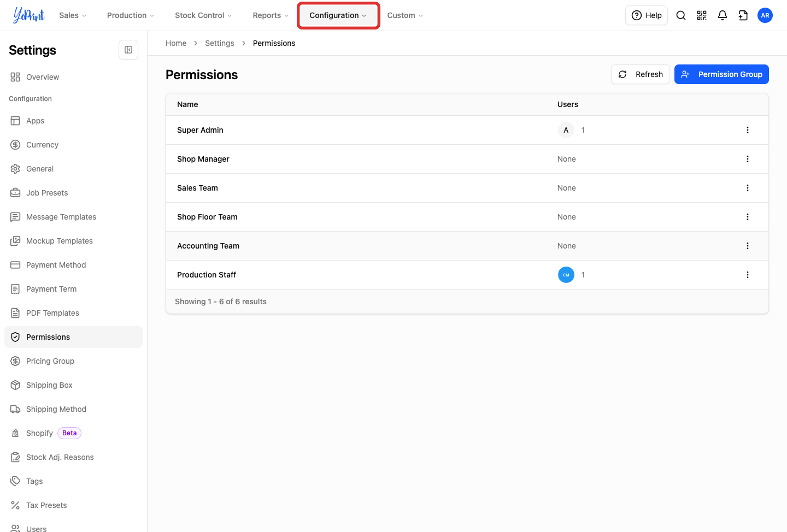Click the Overview grid icon

(x=15, y=77)
